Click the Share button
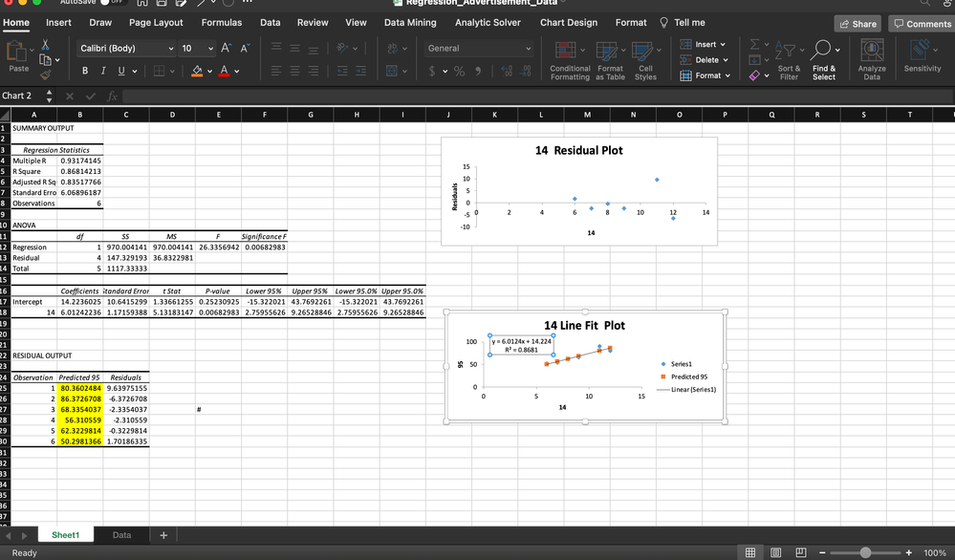This screenshot has width=955, height=560. tap(857, 24)
